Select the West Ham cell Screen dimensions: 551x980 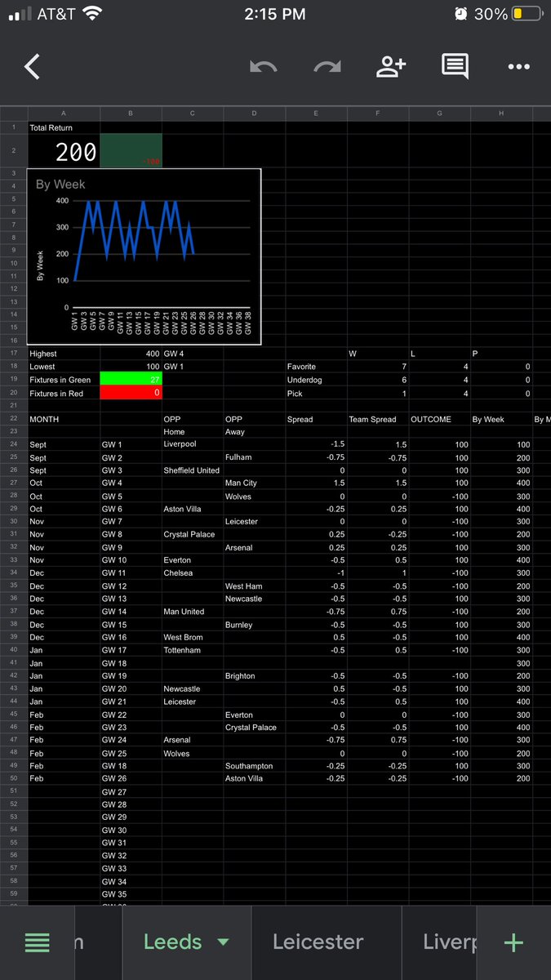point(255,586)
